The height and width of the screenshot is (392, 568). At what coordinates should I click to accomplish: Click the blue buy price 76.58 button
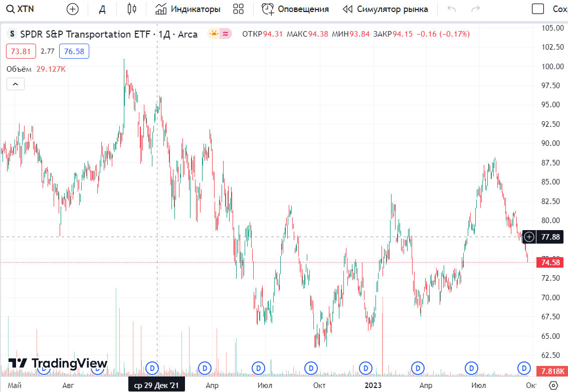click(x=74, y=51)
